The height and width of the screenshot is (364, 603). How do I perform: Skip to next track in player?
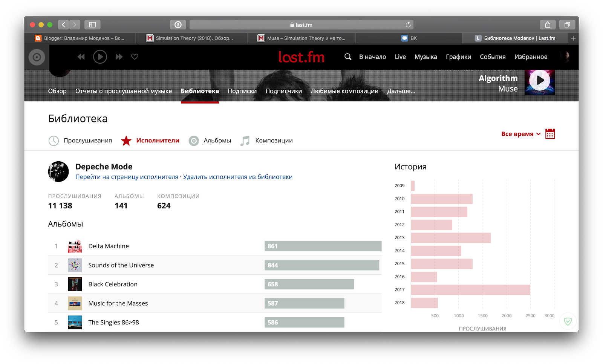119,57
